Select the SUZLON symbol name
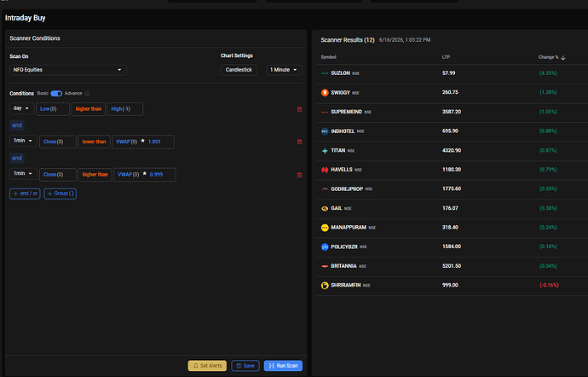Screen dimensions: 588x377 click(x=341, y=73)
